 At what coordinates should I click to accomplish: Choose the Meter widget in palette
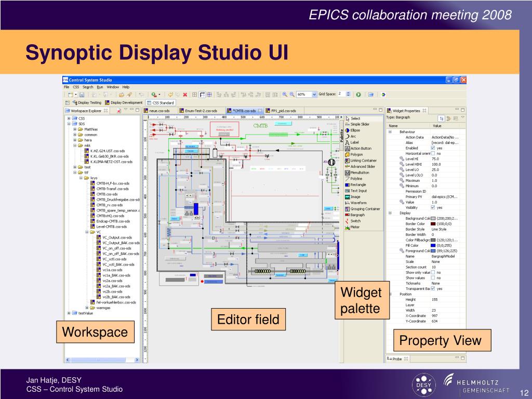352,228
